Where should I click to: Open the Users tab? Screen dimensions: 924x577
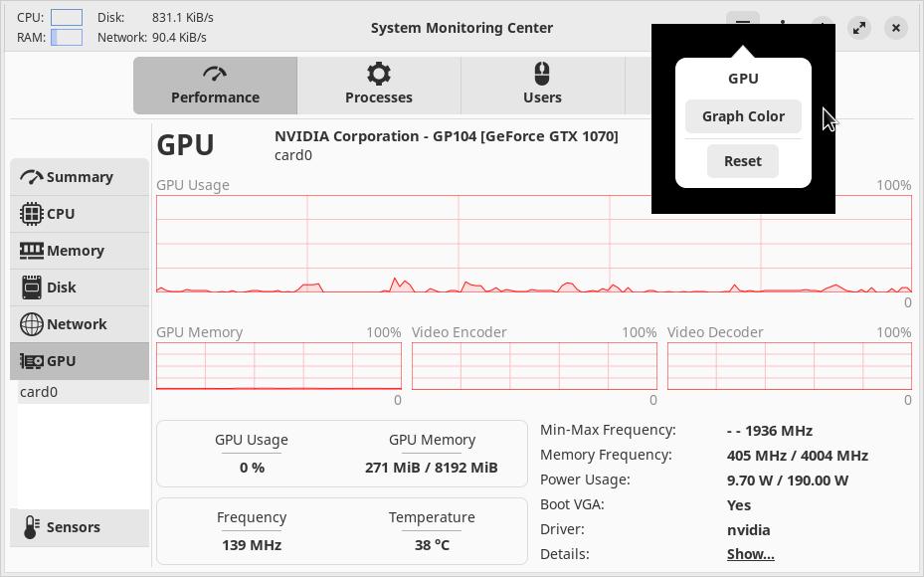542,86
